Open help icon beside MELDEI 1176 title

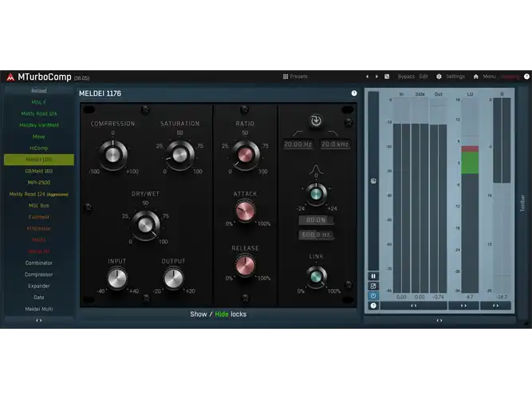click(354, 93)
